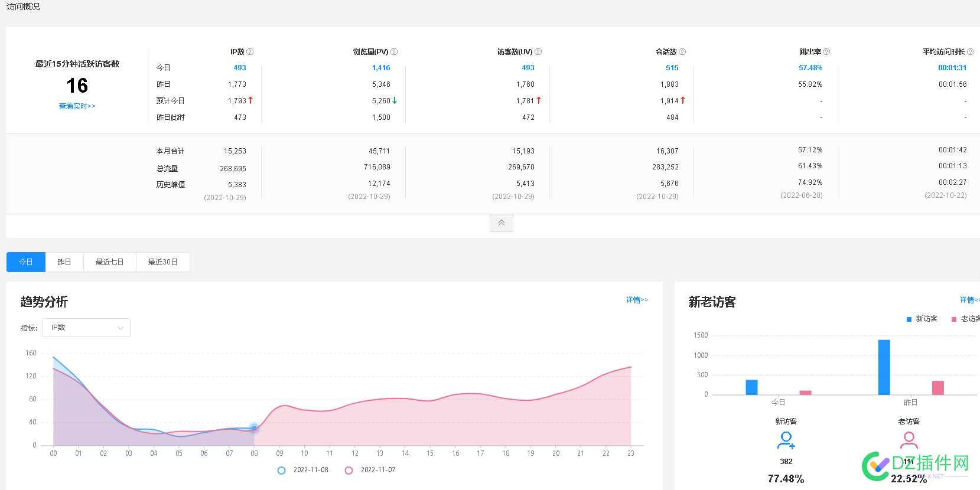Toggle the 2022-11-07 legend series
Viewport: 980px width, 490px height.
coord(370,471)
